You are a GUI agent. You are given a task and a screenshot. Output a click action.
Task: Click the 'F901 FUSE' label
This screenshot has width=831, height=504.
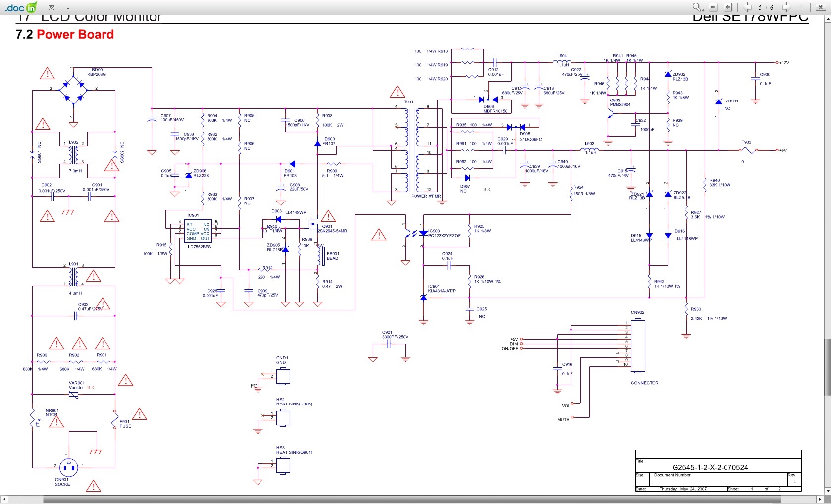[x=125, y=424]
